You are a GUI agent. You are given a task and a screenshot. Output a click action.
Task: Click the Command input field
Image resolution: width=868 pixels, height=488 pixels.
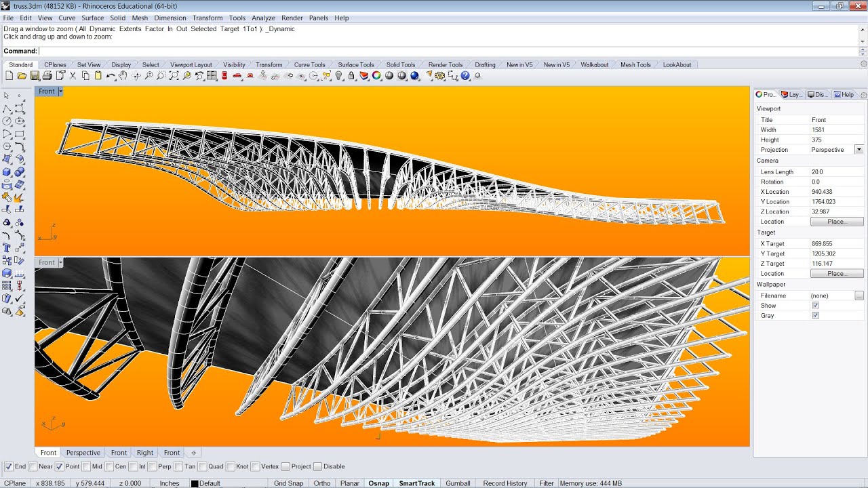(x=448, y=52)
